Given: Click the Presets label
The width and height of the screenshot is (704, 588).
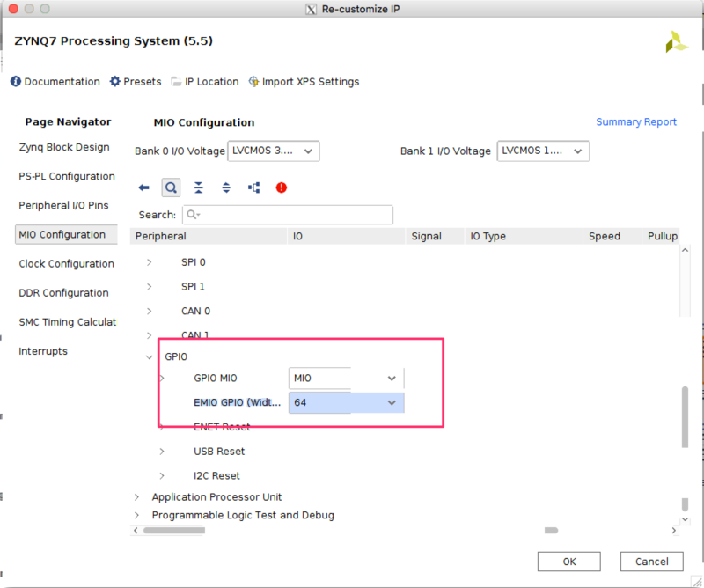Looking at the screenshot, I should pyautogui.click(x=143, y=82).
